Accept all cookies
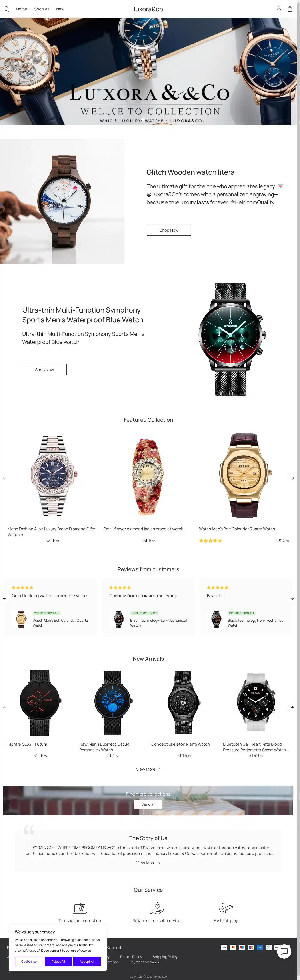 pos(87,961)
